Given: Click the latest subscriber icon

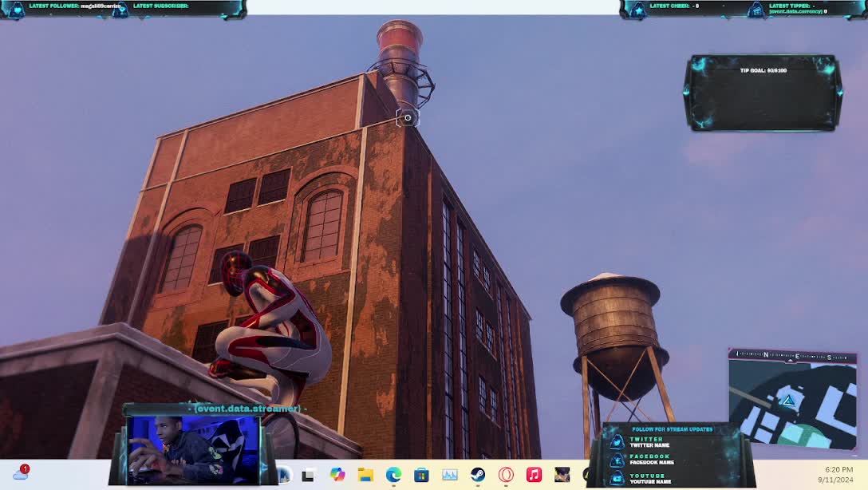Looking at the screenshot, I should [120, 10].
